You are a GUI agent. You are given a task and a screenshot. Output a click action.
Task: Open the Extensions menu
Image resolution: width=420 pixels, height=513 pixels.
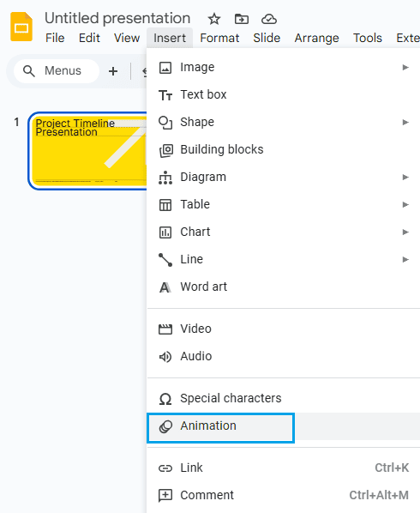coord(407,38)
